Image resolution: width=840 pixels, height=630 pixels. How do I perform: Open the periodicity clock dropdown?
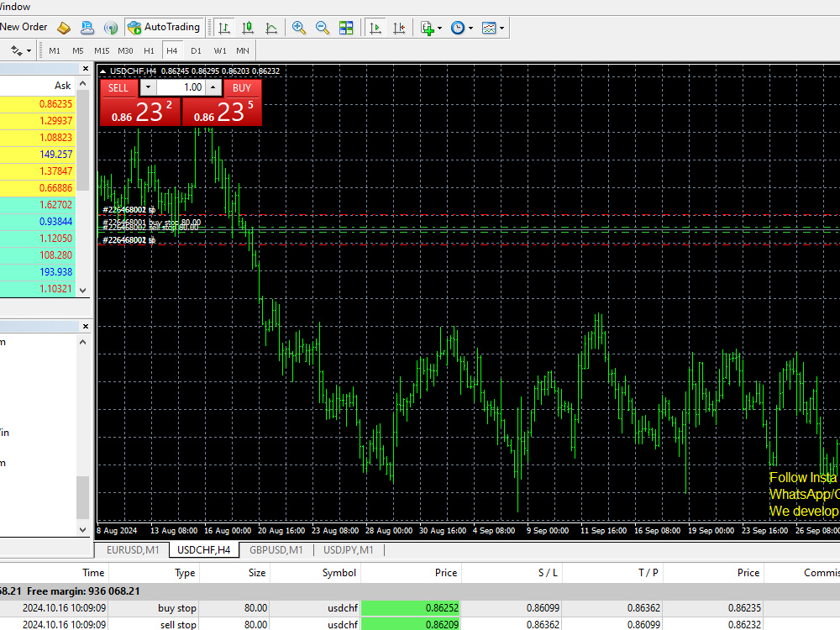coord(471,28)
